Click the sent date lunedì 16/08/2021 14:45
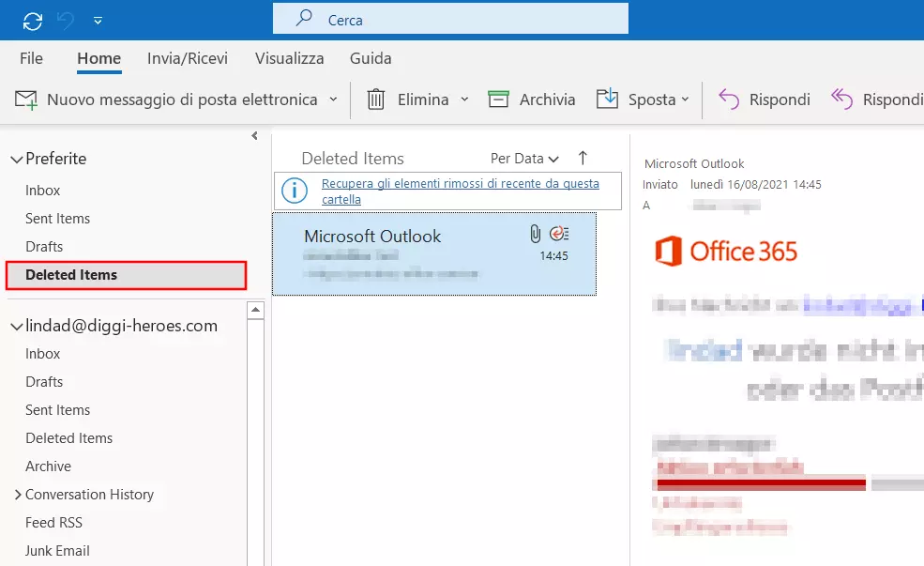The height and width of the screenshot is (566, 924). pos(755,185)
